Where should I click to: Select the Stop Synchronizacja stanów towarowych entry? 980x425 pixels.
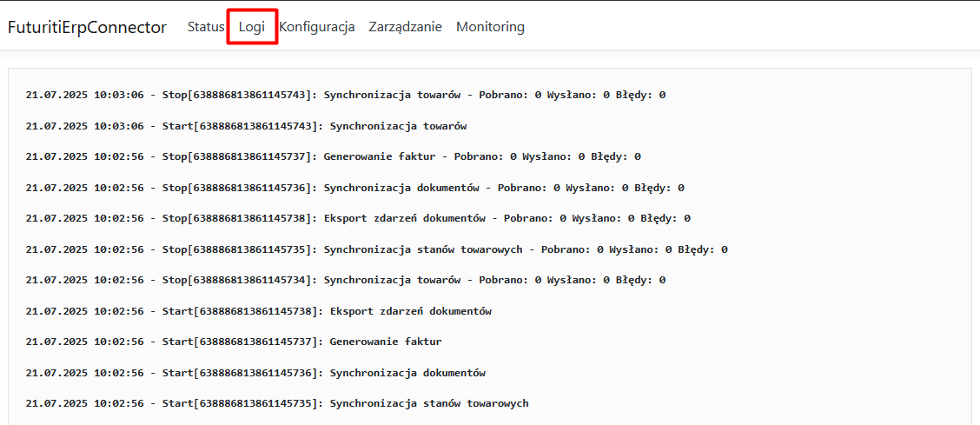[x=376, y=249]
